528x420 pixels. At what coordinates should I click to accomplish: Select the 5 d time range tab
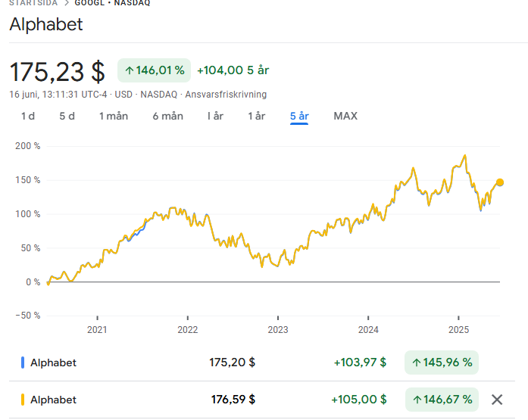tap(67, 116)
